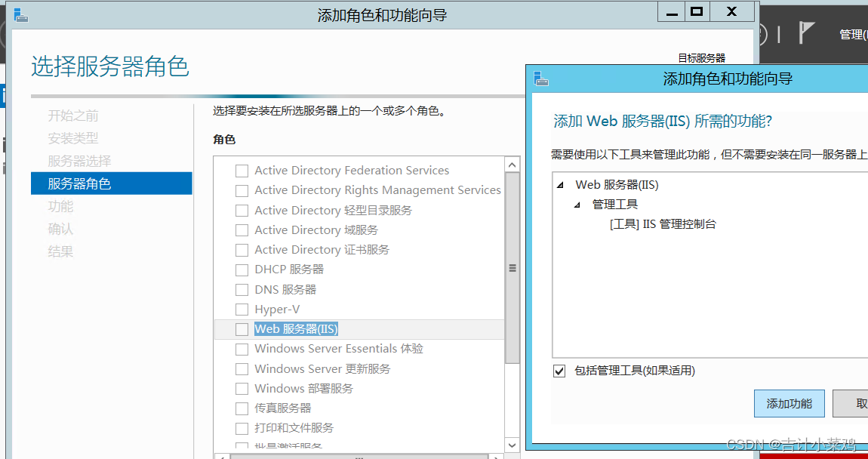868x459 pixels.
Task: Click the wizard icon in the front dialog title bar
Action: coord(541,78)
